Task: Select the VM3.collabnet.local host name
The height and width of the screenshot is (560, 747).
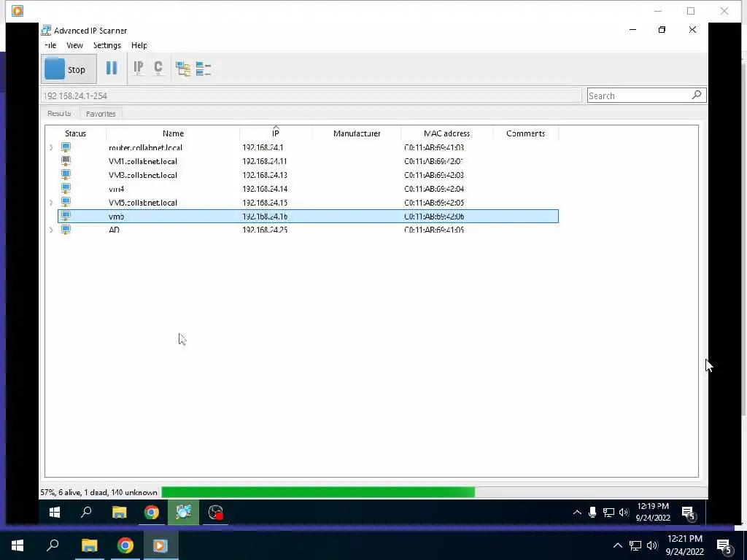Action: (142, 175)
